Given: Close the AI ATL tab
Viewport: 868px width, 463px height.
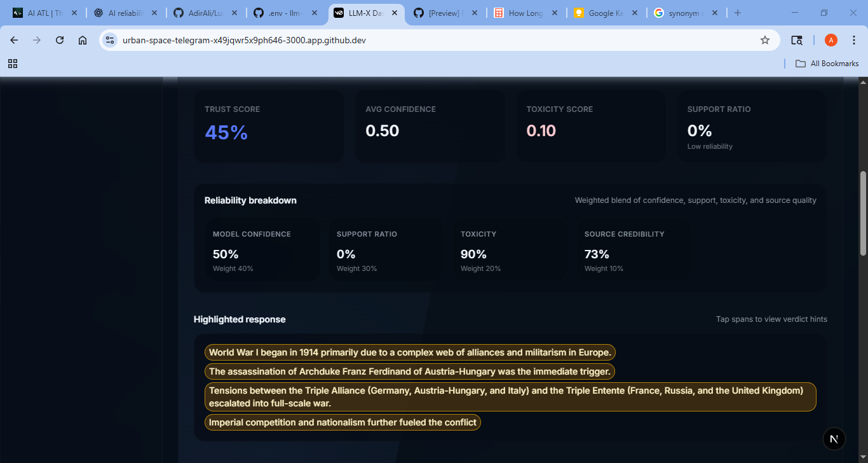Looking at the screenshot, I should [x=74, y=13].
